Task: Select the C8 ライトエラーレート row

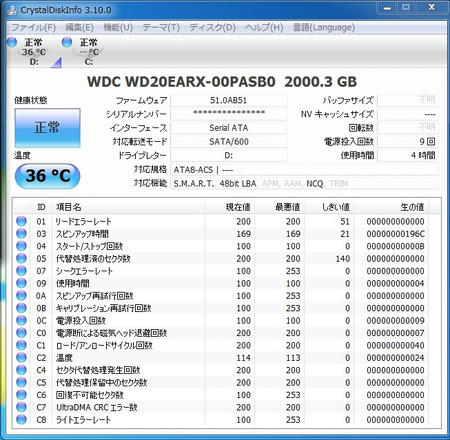Action: [x=227, y=420]
